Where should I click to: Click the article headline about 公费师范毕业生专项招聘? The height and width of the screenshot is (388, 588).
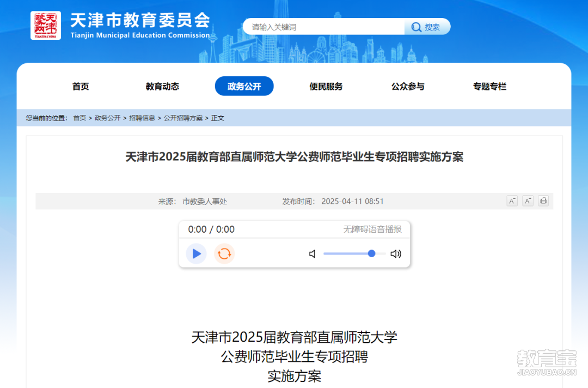[295, 157]
